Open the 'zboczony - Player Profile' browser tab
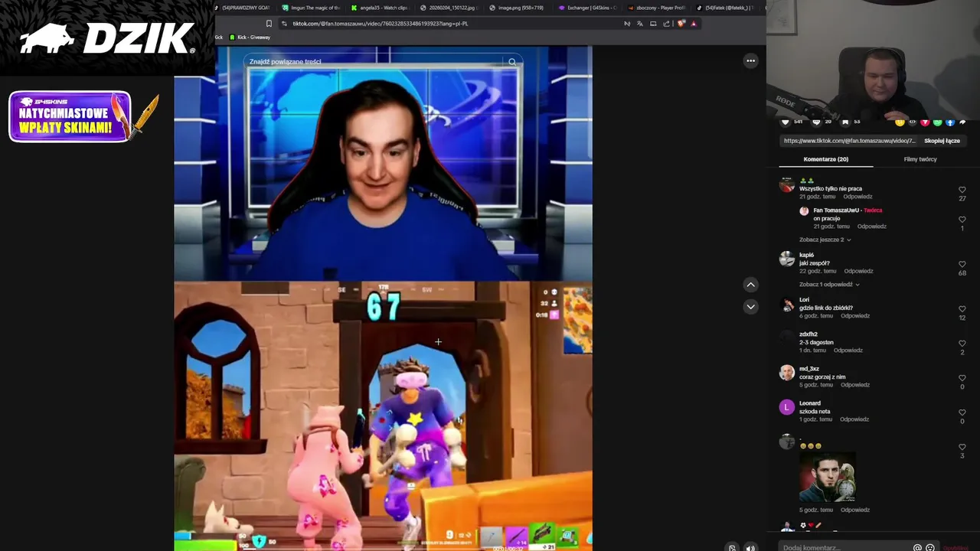This screenshot has height=551, width=980. click(x=656, y=8)
